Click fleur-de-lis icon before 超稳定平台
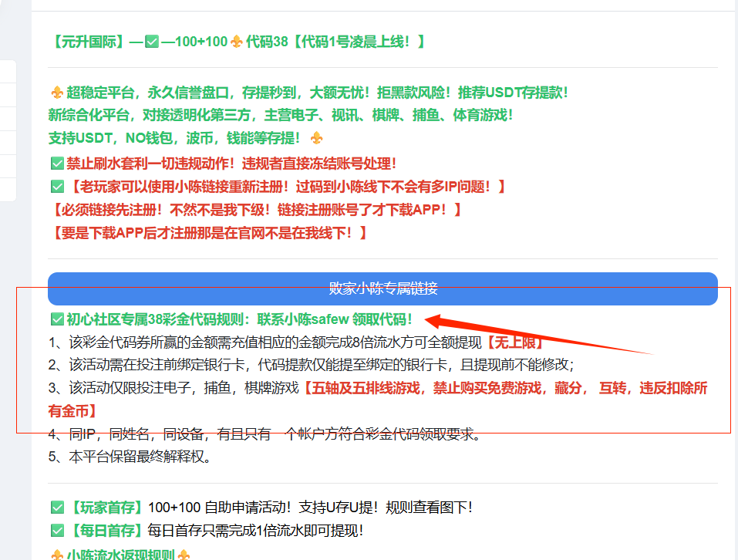The height and width of the screenshot is (560, 738). pos(56,93)
